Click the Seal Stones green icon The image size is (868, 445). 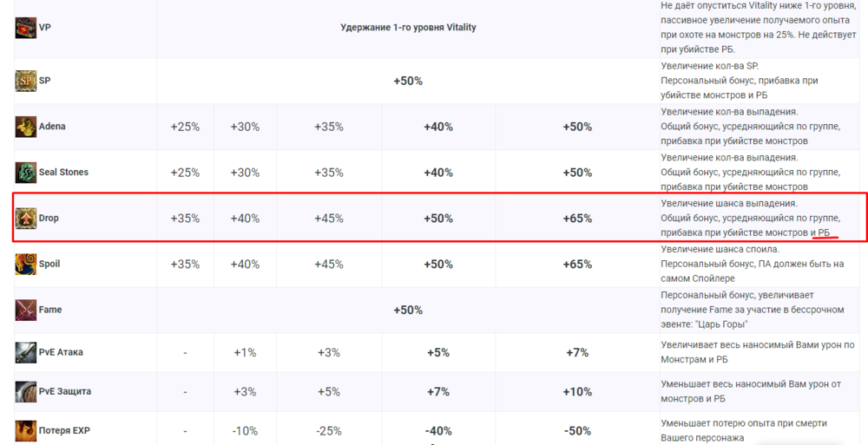[26, 172]
